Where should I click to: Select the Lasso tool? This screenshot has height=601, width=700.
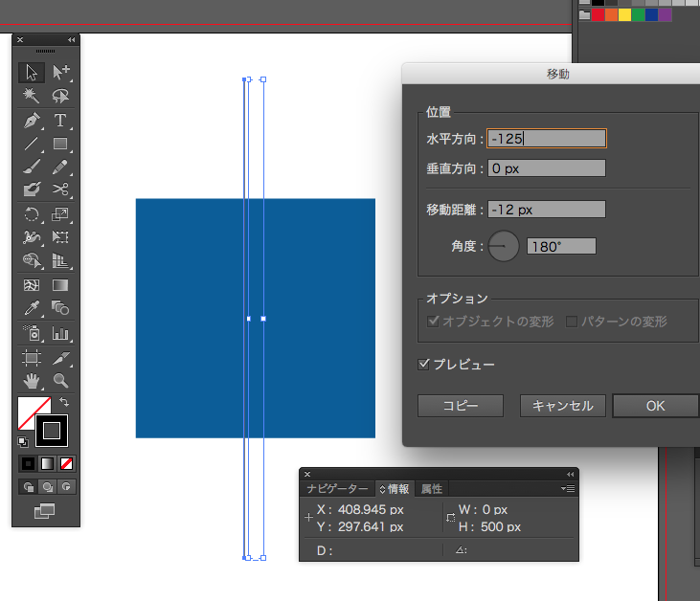coord(60,95)
